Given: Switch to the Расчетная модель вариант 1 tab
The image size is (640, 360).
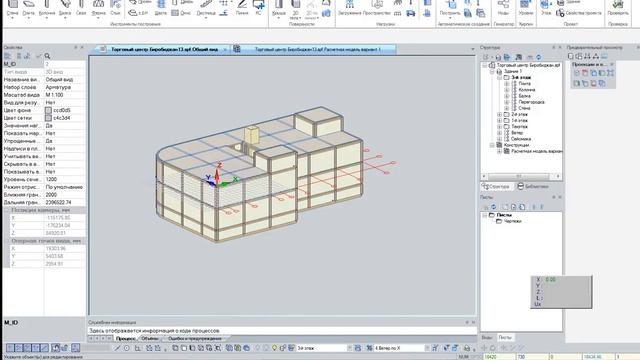Looking at the screenshot, I should click(314, 49).
